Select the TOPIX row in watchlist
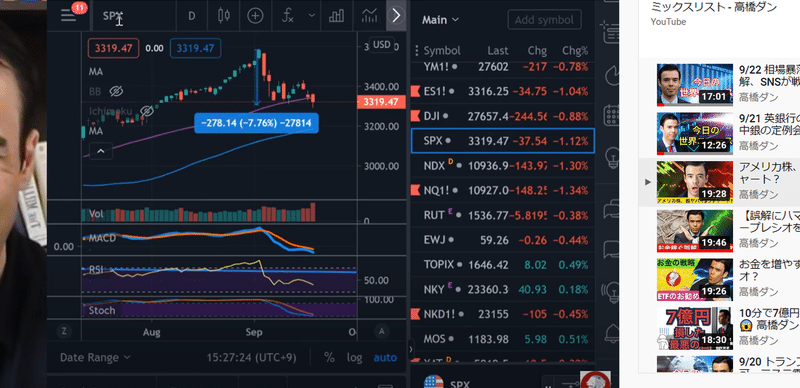 click(x=503, y=264)
